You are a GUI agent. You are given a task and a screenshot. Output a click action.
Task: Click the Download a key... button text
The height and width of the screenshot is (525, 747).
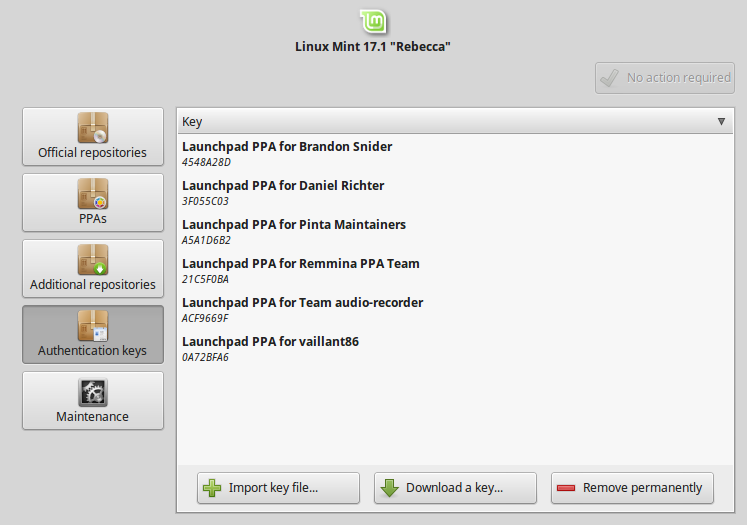[x=454, y=488]
